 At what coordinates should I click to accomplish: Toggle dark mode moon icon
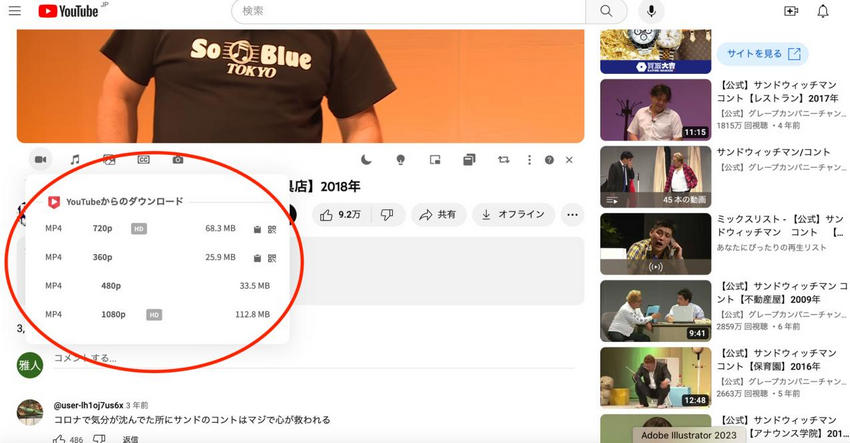point(366,159)
